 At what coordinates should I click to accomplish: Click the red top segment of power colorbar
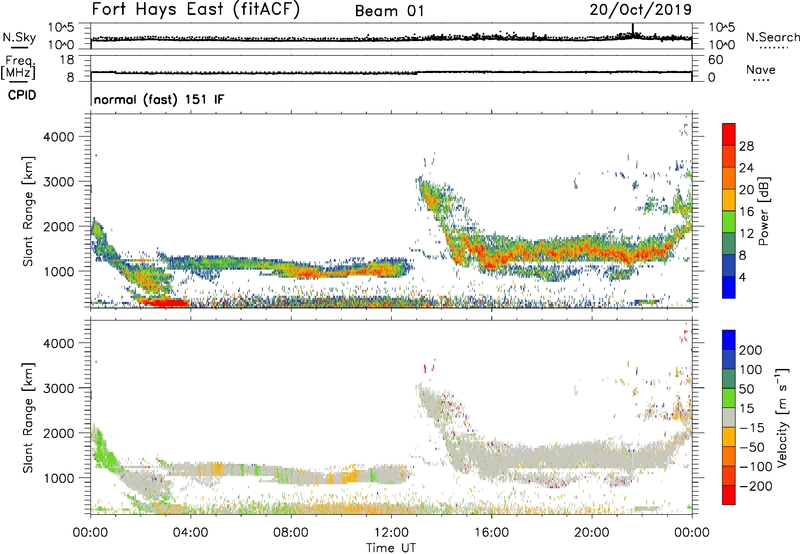pyautogui.click(x=729, y=134)
